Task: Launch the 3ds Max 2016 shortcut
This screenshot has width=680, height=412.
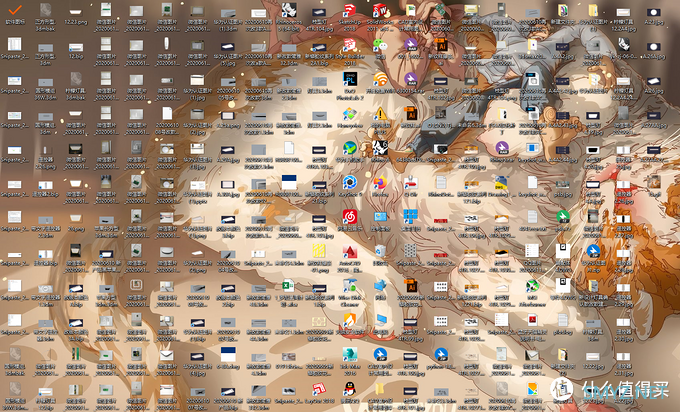Action: pos(350,355)
